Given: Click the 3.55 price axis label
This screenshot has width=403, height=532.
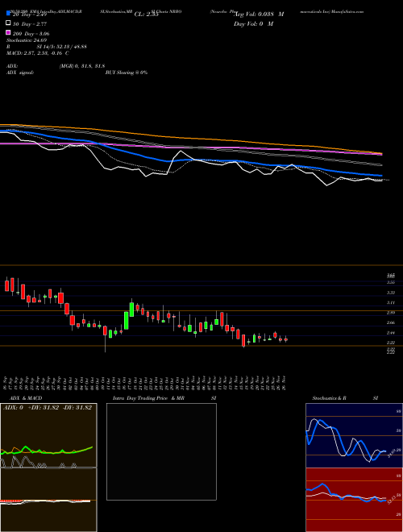Looking at the screenshot, I should (391, 282).
